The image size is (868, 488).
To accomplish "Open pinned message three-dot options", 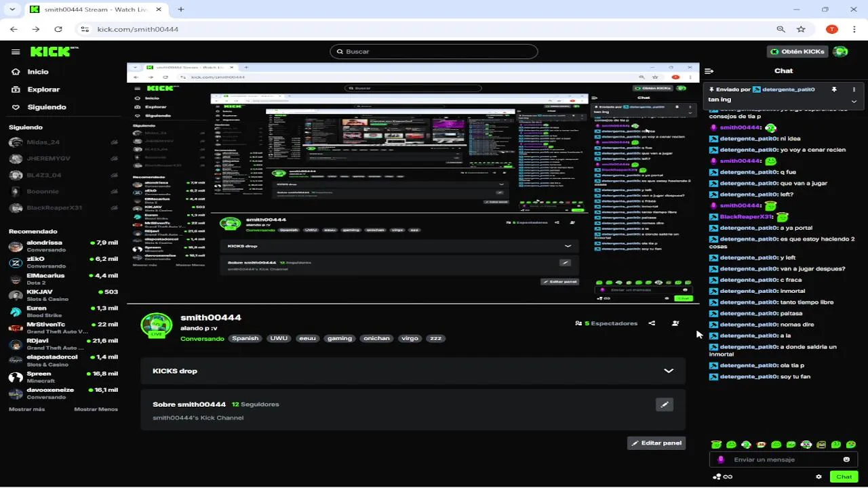I will tap(854, 89).
